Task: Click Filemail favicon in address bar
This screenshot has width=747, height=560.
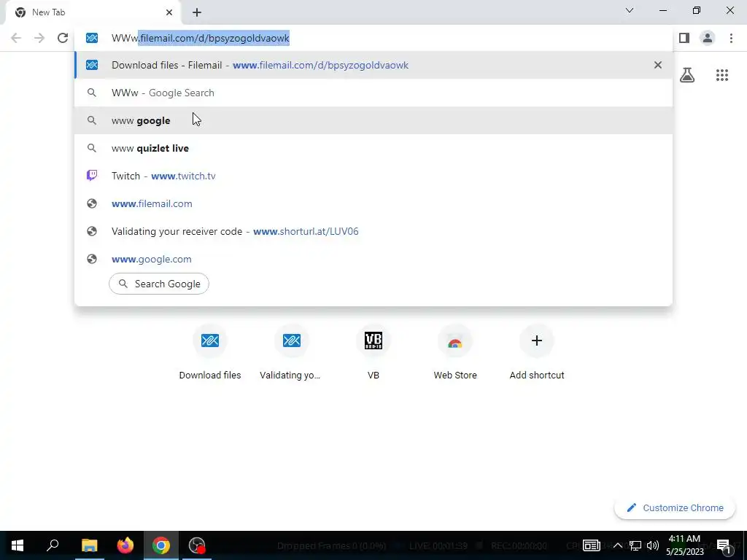Action: [x=92, y=38]
